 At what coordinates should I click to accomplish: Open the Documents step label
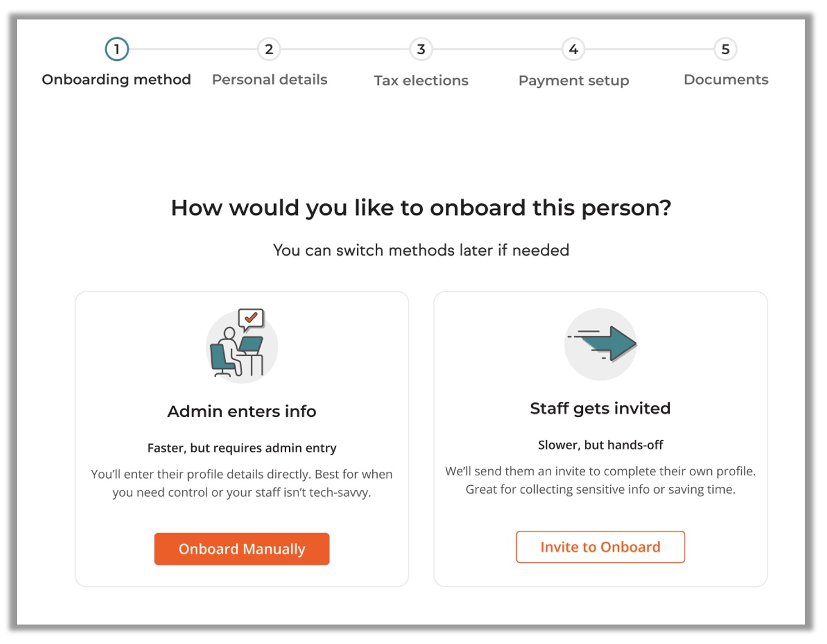726,80
